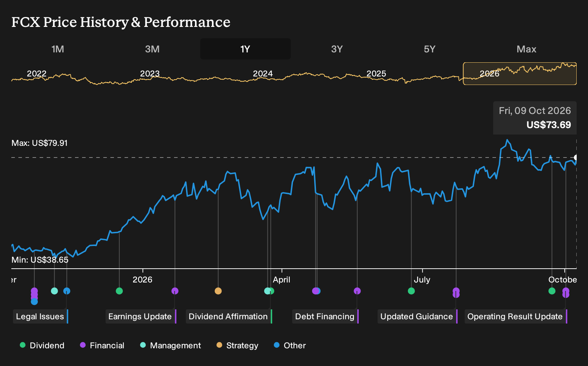Select the green Dividend dot before 2026
Screen dimensions: 588x366
pos(119,291)
